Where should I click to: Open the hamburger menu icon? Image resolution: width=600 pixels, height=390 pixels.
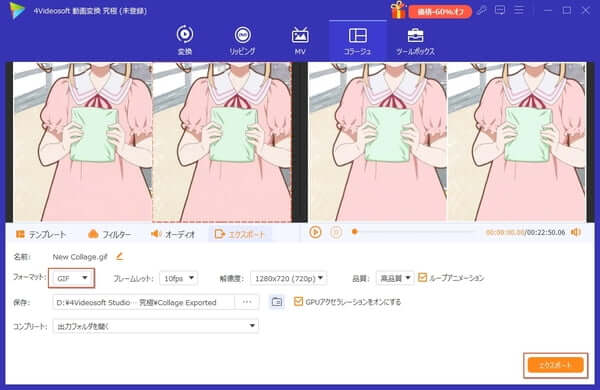click(x=519, y=10)
